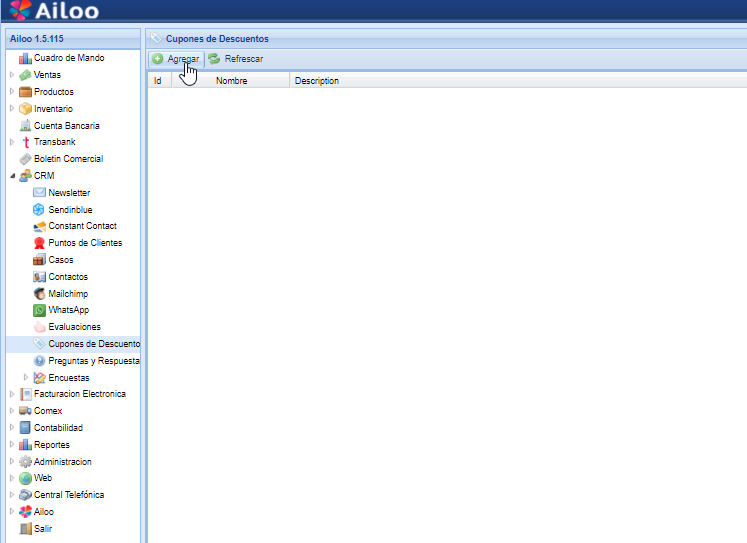Click the Cupones de Descuentos panel title
Image resolution: width=747 pixels, height=543 pixels.
click(217, 39)
